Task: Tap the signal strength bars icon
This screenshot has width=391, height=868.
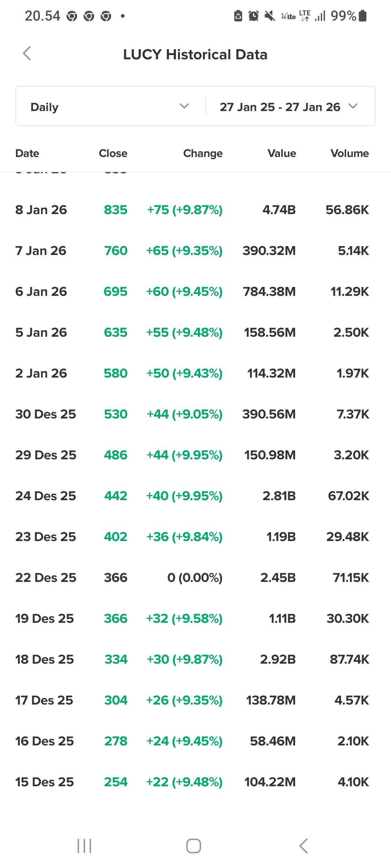Action: point(320,16)
